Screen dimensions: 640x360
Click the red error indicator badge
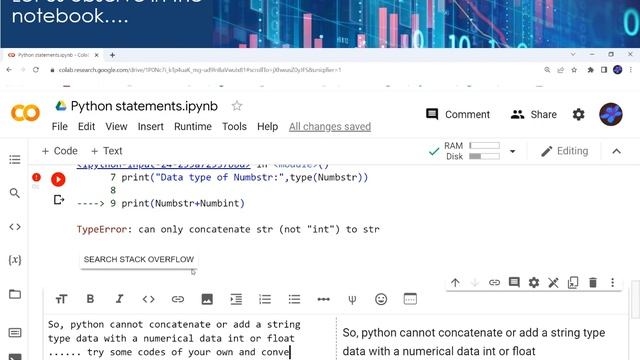point(36,177)
